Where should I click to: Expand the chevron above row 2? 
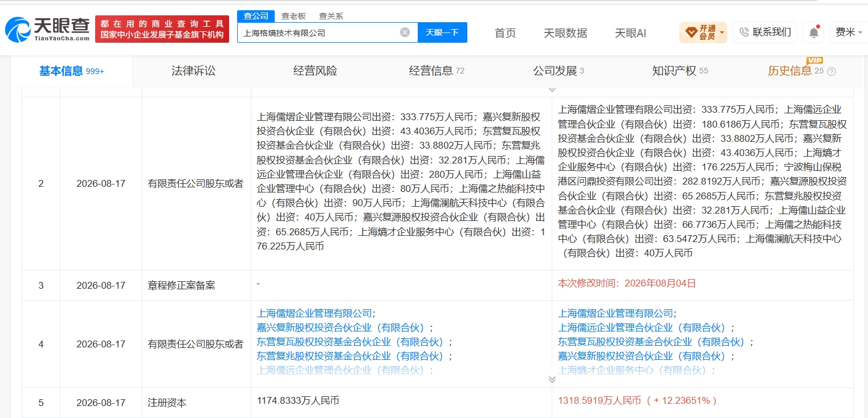click(552, 89)
